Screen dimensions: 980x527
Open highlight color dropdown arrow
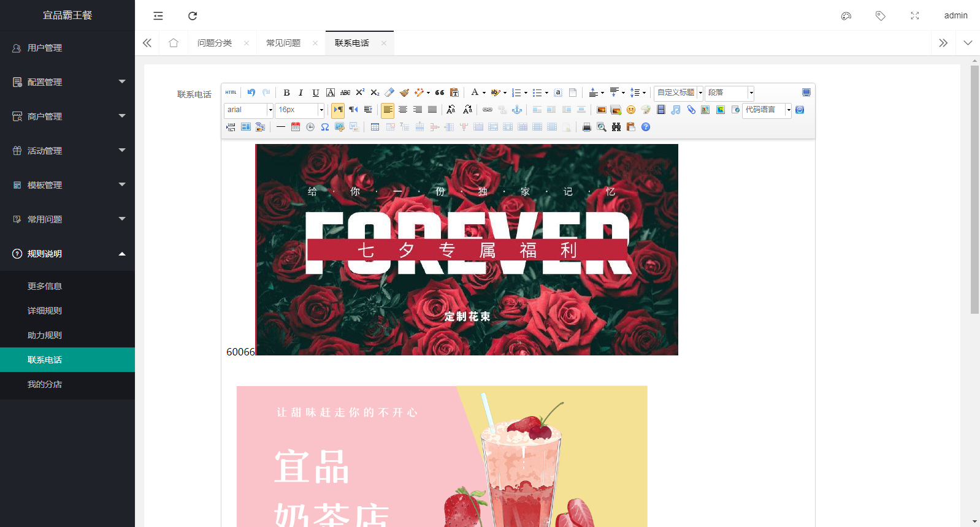click(x=505, y=93)
